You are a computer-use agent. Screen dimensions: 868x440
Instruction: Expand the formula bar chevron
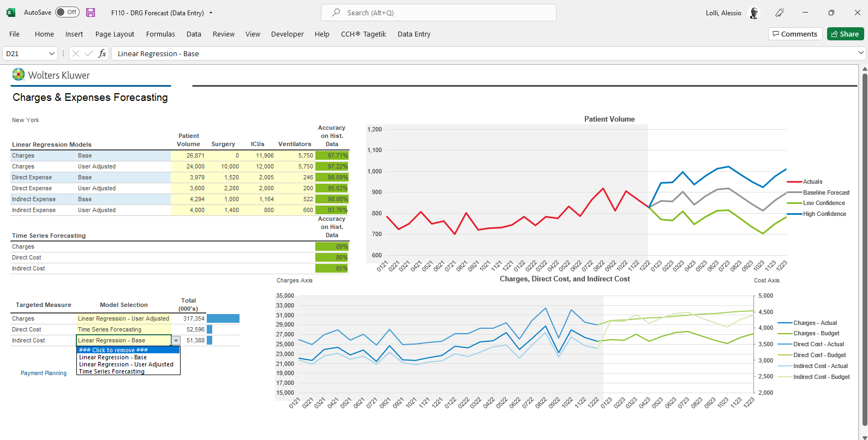[x=861, y=53]
